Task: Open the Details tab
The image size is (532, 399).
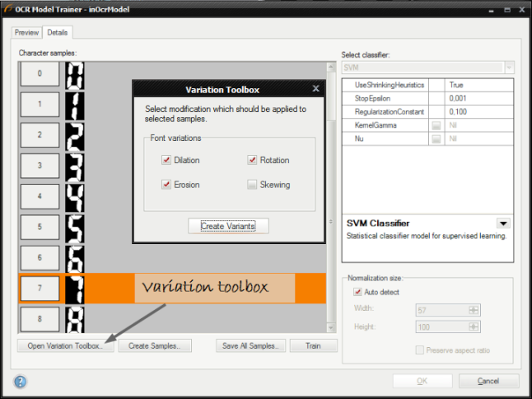Action: click(58, 32)
